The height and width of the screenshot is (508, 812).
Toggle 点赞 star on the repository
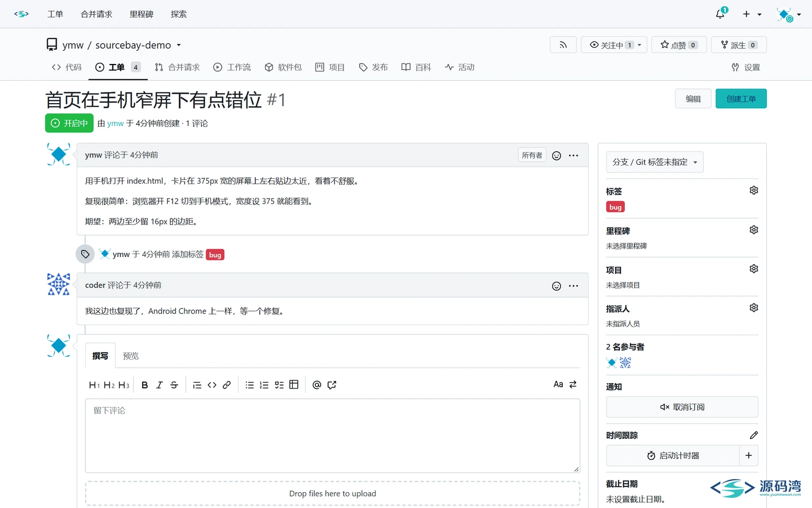pyautogui.click(x=679, y=45)
